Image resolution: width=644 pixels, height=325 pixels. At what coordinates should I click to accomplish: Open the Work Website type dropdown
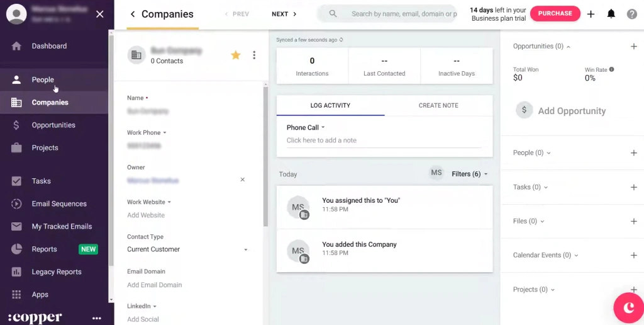pyautogui.click(x=149, y=202)
